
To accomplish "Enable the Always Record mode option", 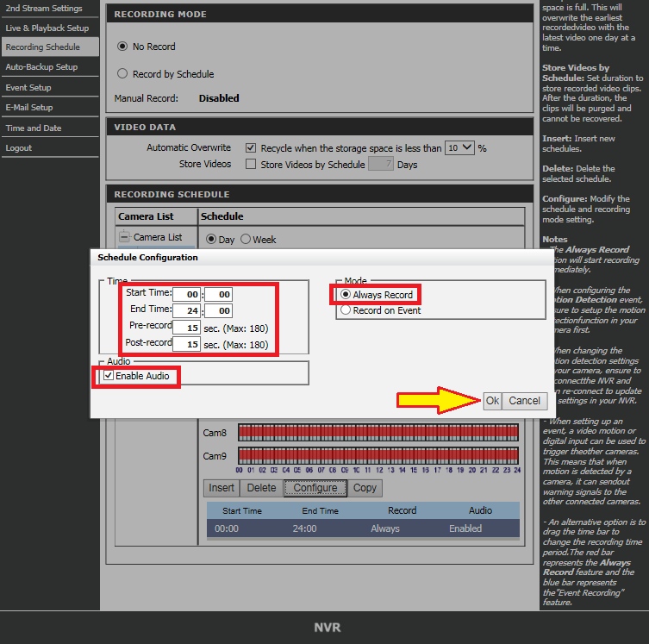I will click(x=346, y=295).
